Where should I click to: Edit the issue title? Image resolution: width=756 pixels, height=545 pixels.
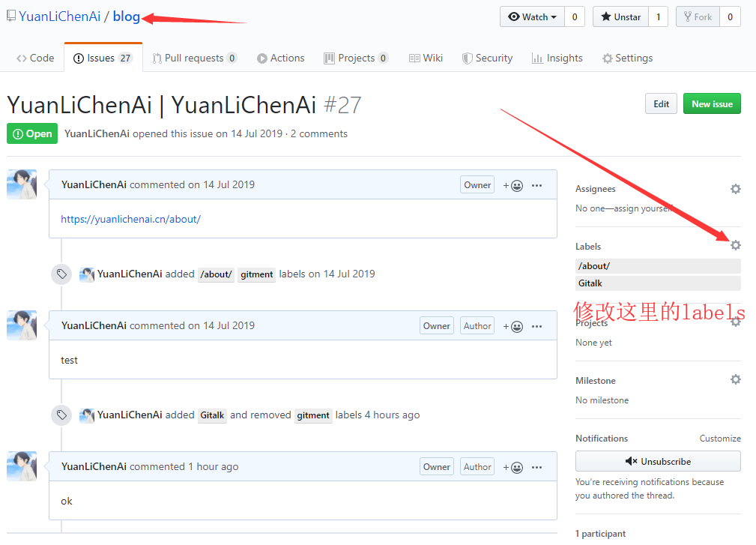tap(661, 103)
